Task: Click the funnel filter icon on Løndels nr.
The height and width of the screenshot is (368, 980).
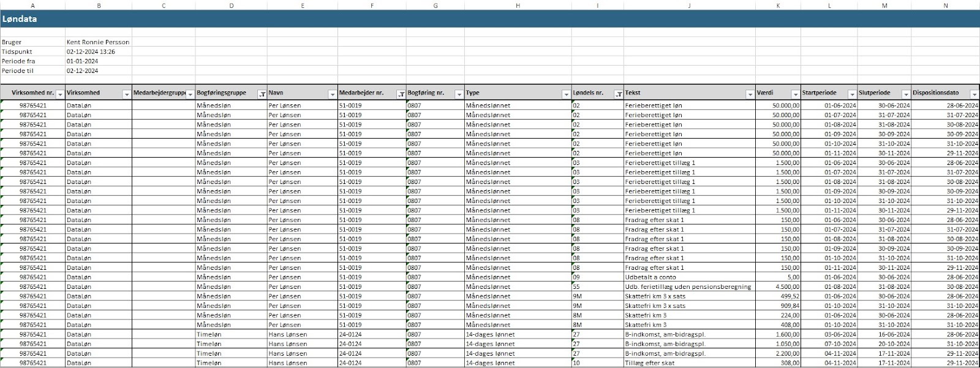Action: [619, 94]
